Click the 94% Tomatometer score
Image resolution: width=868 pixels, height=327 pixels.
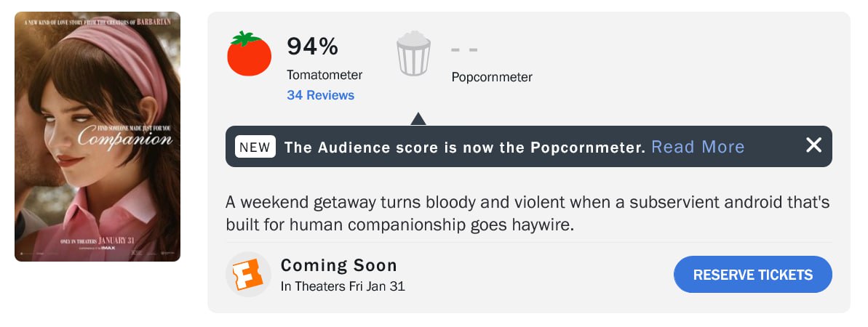(312, 47)
